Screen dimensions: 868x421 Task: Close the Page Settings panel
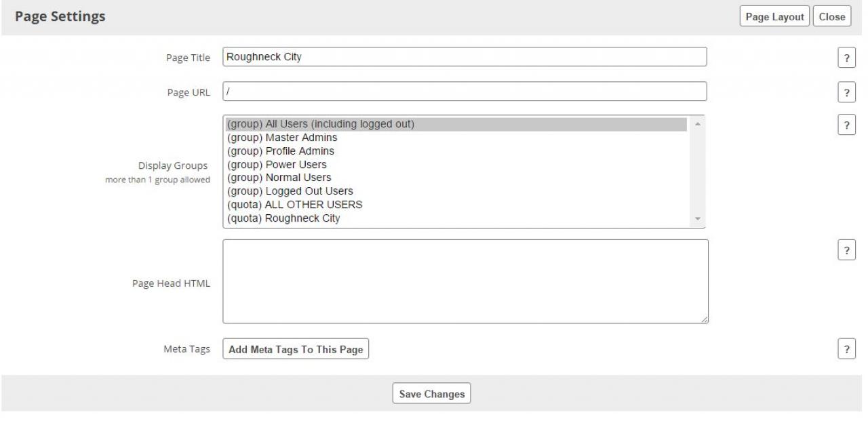[x=831, y=17]
